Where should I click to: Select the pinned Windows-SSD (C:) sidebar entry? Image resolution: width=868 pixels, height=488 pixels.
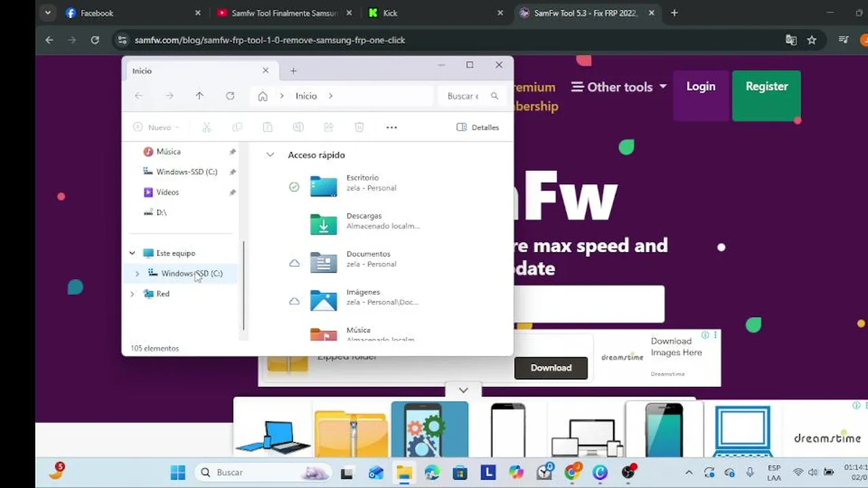tap(186, 172)
